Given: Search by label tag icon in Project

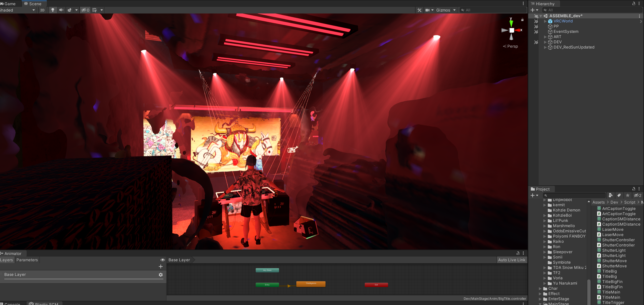Looking at the screenshot, I should 619,195.
